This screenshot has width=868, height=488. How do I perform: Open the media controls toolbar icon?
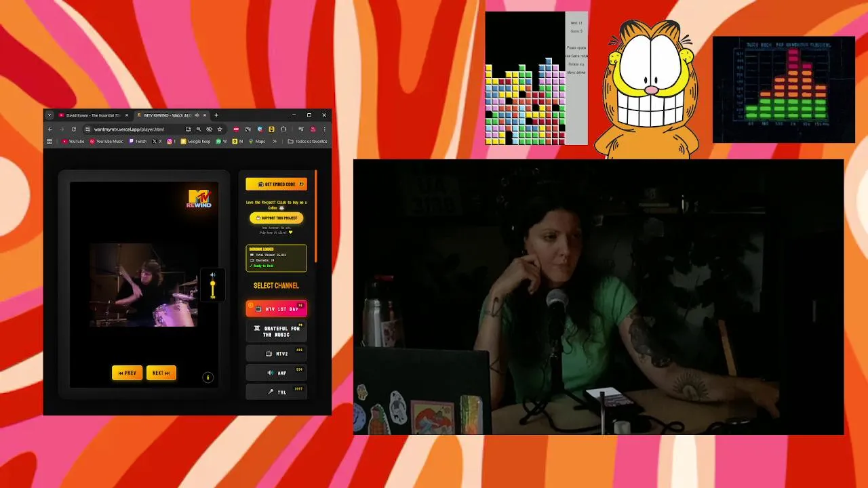tap(301, 129)
